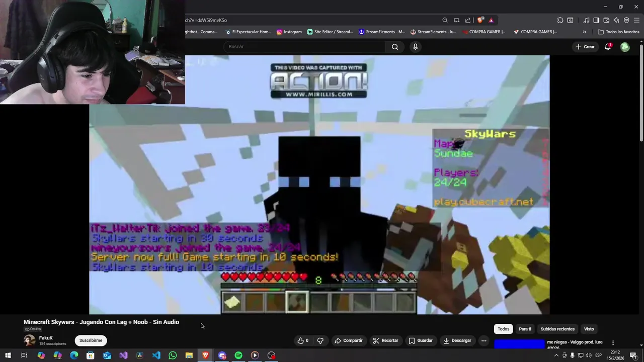
Task: Open Visual Studio from the taskbar
Action: [x=123, y=355]
